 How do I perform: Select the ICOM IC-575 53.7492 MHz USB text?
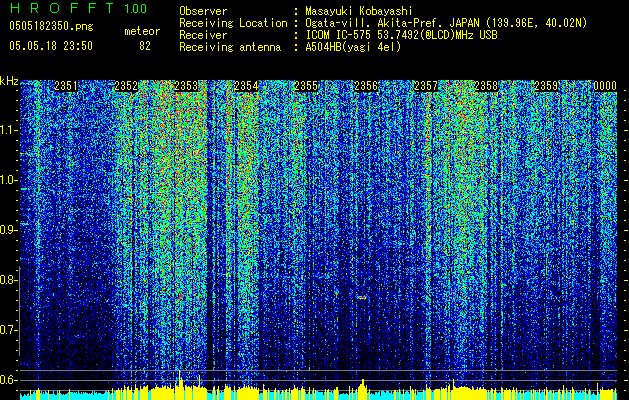pos(401,35)
